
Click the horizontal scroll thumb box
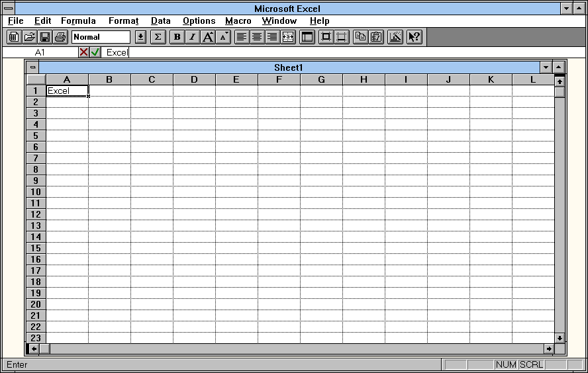(44, 349)
